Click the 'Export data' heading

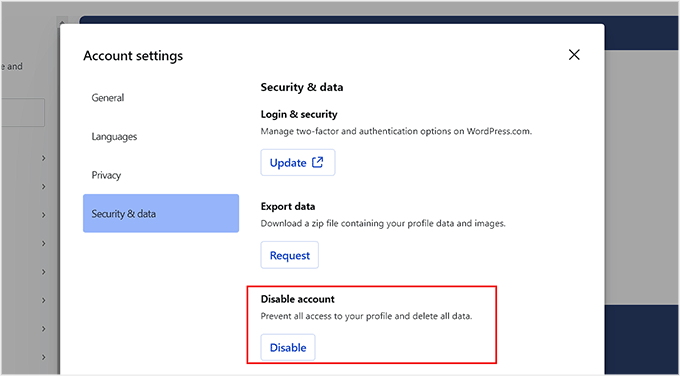[x=288, y=206]
